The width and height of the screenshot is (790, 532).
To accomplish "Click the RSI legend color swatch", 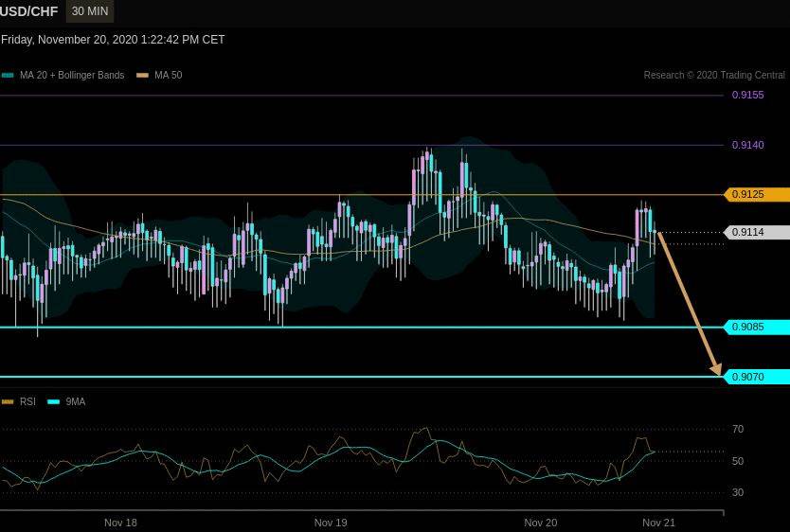I will click(8, 401).
